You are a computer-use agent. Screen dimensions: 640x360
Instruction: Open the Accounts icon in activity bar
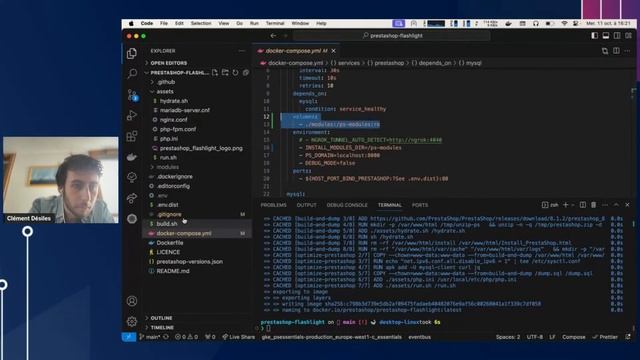pos(132,301)
